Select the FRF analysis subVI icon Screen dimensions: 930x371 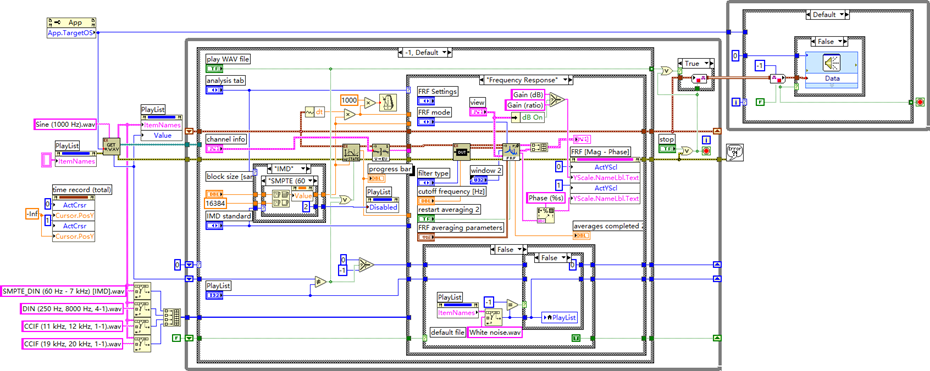coord(511,152)
